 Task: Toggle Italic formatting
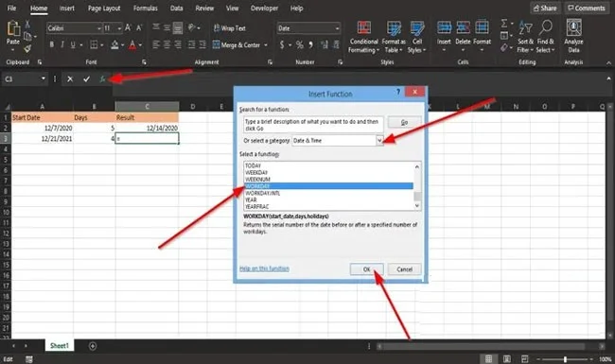(x=61, y=45)
